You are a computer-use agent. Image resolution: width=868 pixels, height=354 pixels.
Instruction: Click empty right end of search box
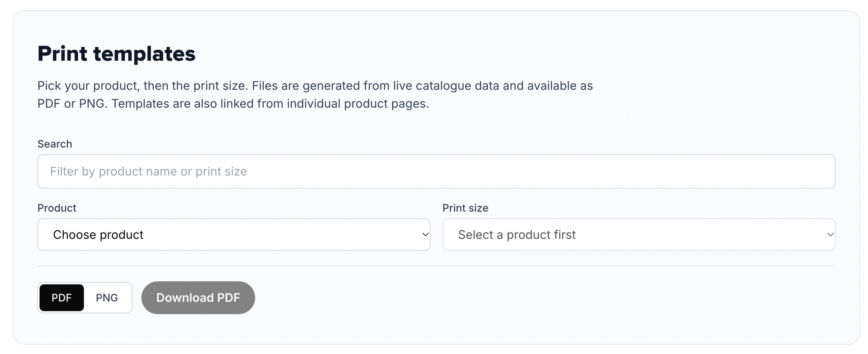click(x=783, y=171)
